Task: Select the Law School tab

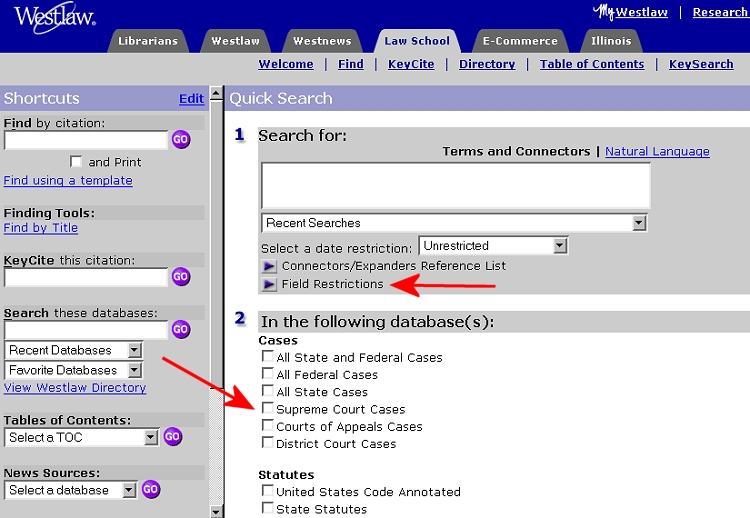Action: [417, 41]
